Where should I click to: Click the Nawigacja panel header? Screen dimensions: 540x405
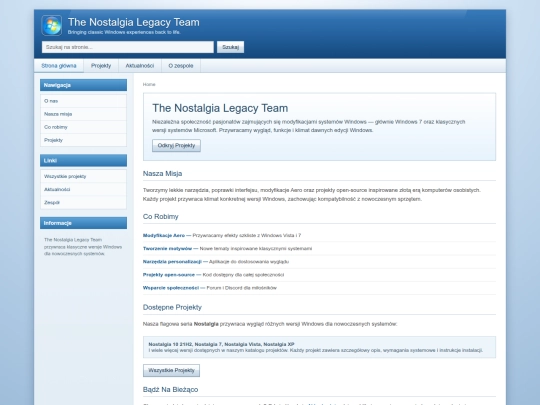pyautogui.click(x=83, y=85)
